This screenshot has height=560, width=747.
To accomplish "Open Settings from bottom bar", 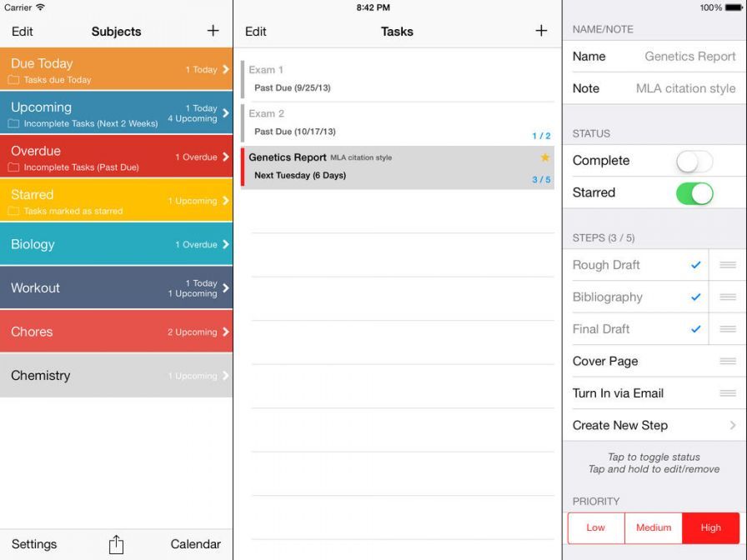I will point(34,544).
